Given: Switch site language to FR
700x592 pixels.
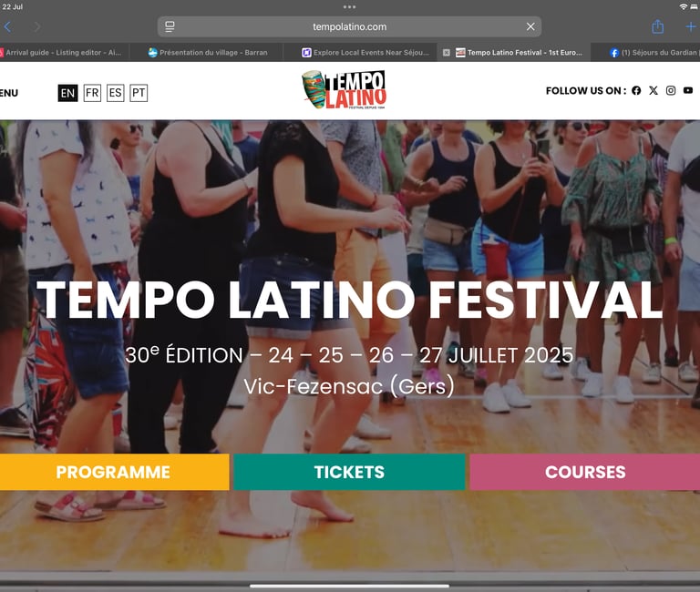Looking at the screenshot, I should 92,93.
